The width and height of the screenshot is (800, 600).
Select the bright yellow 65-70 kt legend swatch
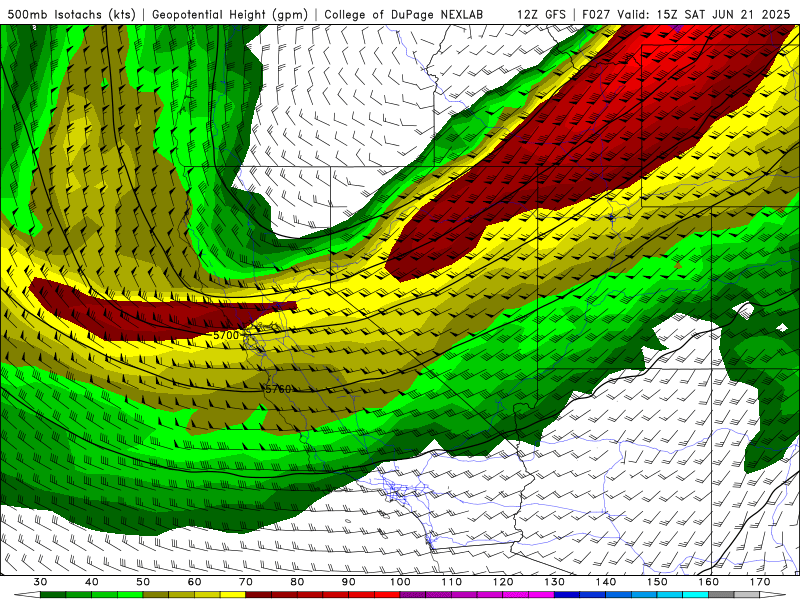tap(233, 594)
